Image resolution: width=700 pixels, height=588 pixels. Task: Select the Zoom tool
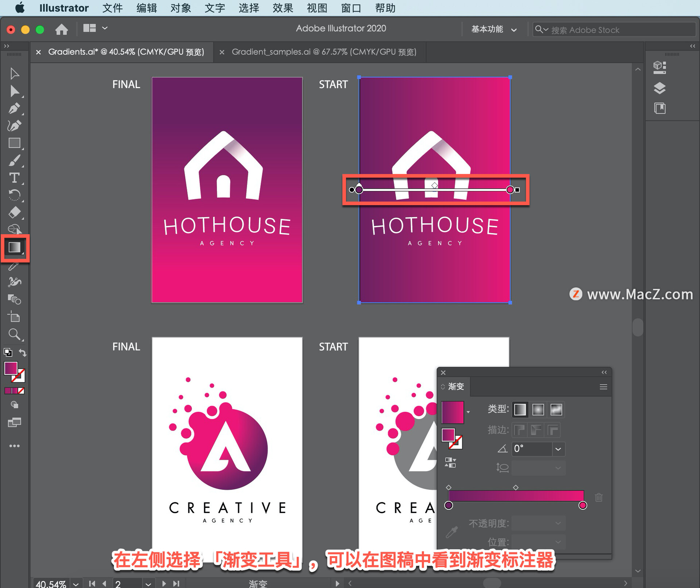pos(15,334)
